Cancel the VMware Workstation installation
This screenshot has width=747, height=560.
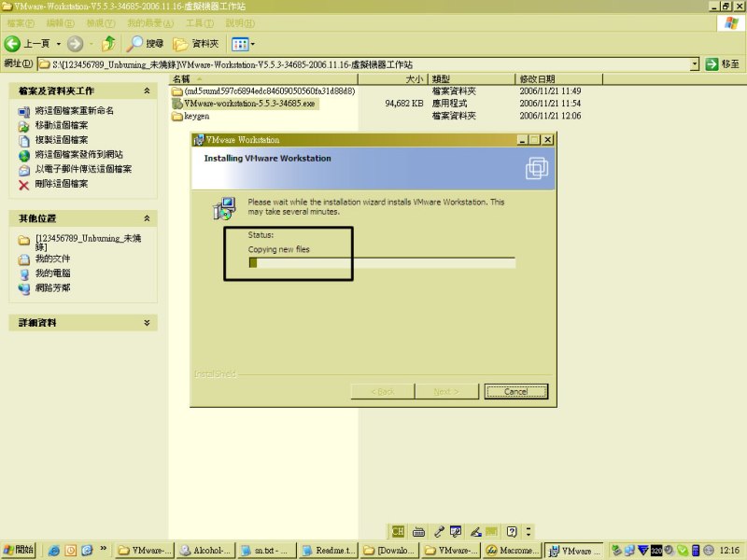(x=516, y=391)
